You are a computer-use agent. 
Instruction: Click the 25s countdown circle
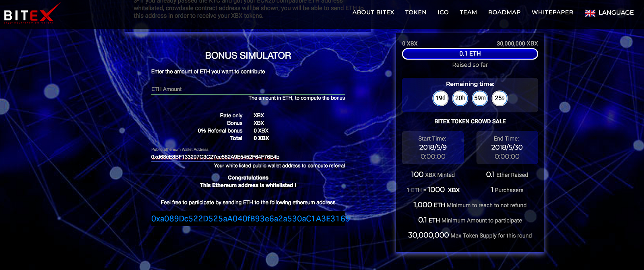coord(500,98)
